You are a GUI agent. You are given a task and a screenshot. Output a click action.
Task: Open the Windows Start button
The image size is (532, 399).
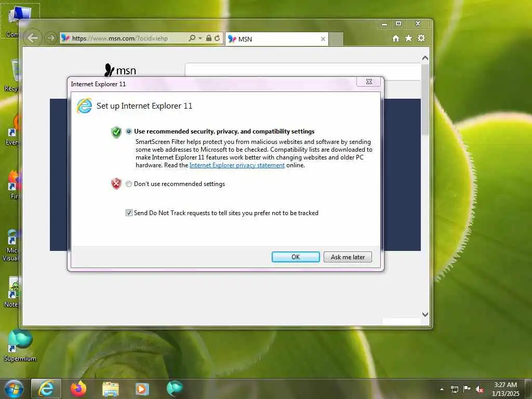point(14,389)
